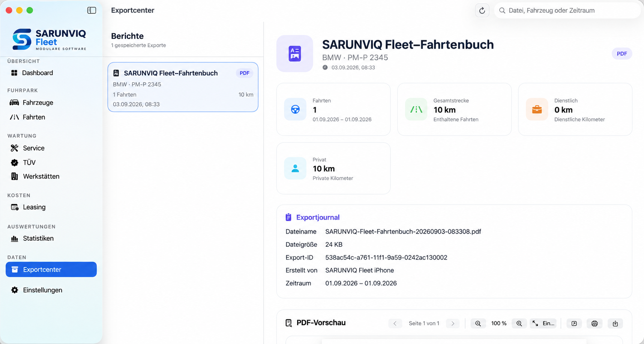This screenshot has height=344, width=644.
Task: Click the Fahrzeuge car icon in sidebar
Action: coord(14,103)
